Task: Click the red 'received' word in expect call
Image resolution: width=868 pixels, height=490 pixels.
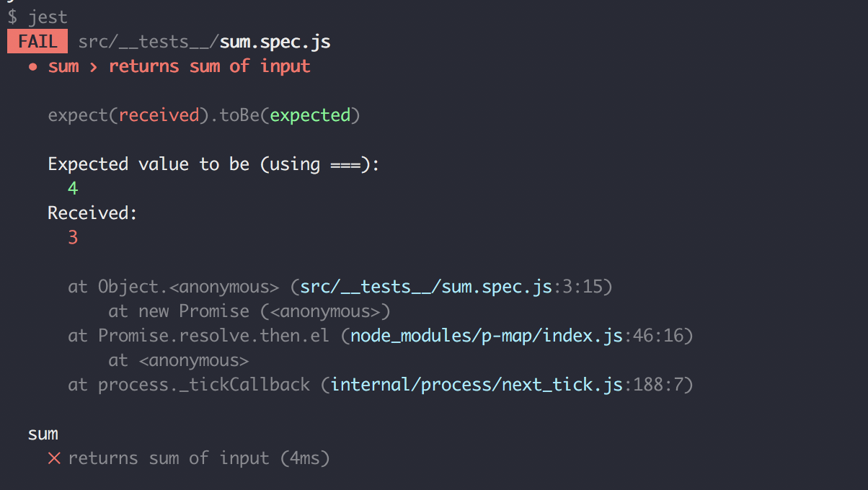Action: (159, 115)
